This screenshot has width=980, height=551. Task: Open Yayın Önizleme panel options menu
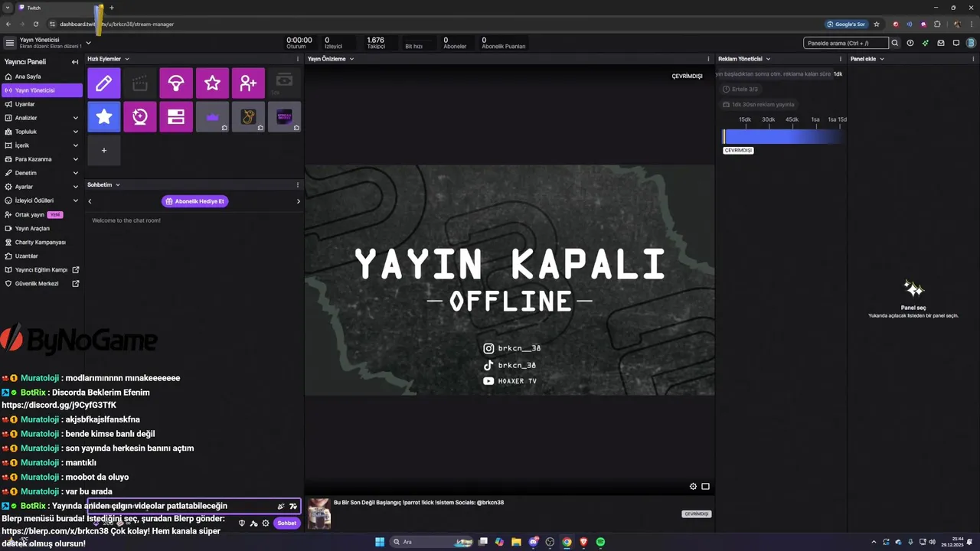coord(708,59)
